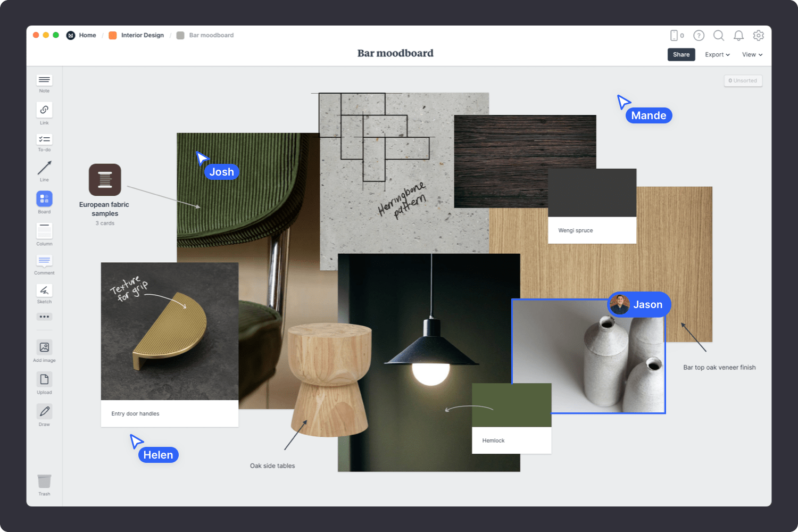Viewport: 798px width, 532px height.
Task: Click the Share button
Action: click(x=681, y=54)
